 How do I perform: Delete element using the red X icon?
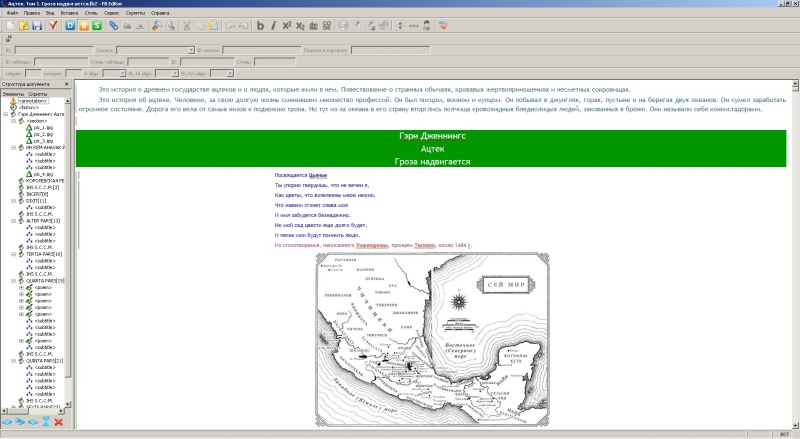[x=59, y=422]
